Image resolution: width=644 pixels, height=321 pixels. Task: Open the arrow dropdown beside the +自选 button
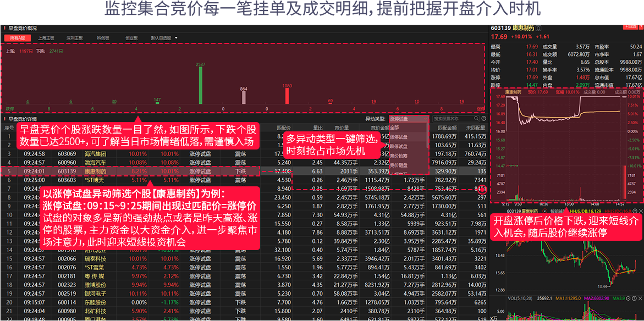641,27
